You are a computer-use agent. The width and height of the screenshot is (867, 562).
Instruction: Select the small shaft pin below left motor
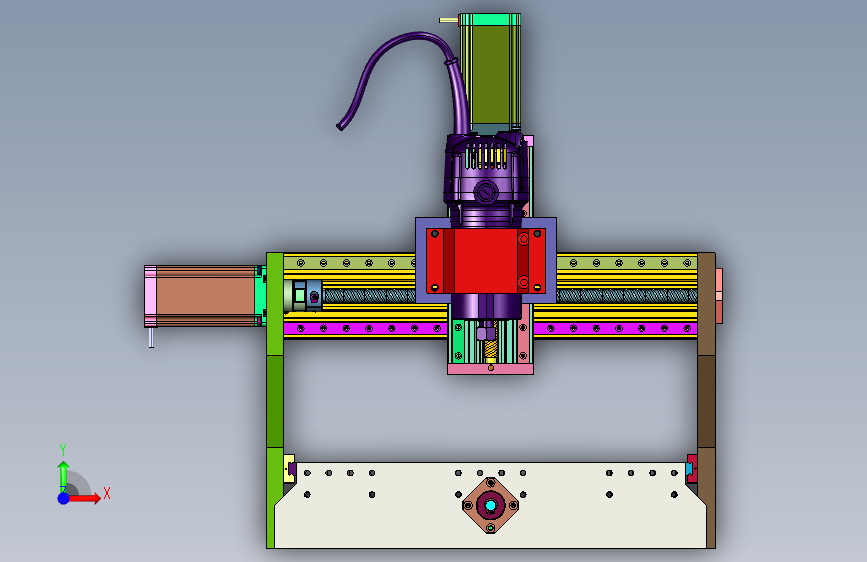click(152, 337)
